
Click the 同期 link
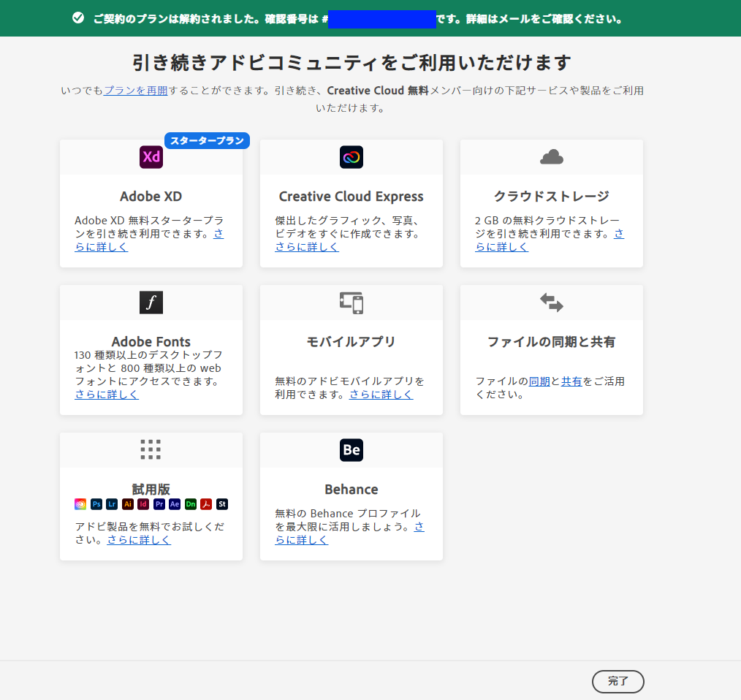pos(539,381)
